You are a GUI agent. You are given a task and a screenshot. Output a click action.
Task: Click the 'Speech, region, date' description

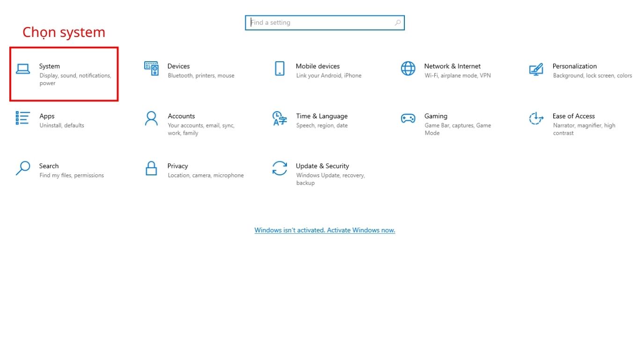pos(322,126)
